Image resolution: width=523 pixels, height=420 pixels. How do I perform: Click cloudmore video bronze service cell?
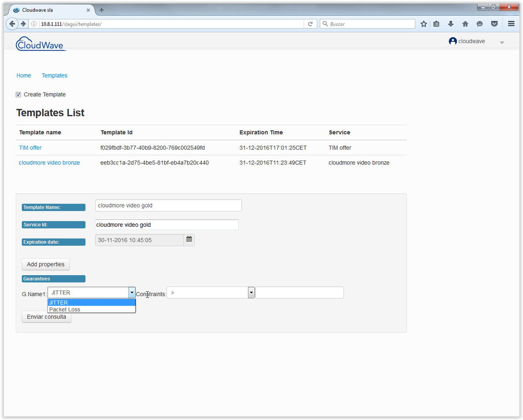click(359, 163)
